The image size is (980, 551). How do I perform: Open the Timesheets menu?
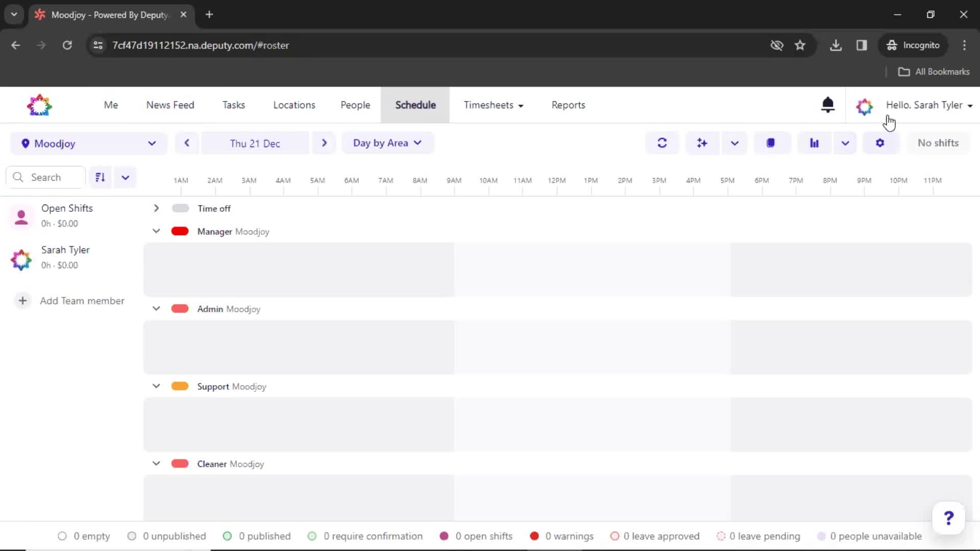click(x=493, y=105)
